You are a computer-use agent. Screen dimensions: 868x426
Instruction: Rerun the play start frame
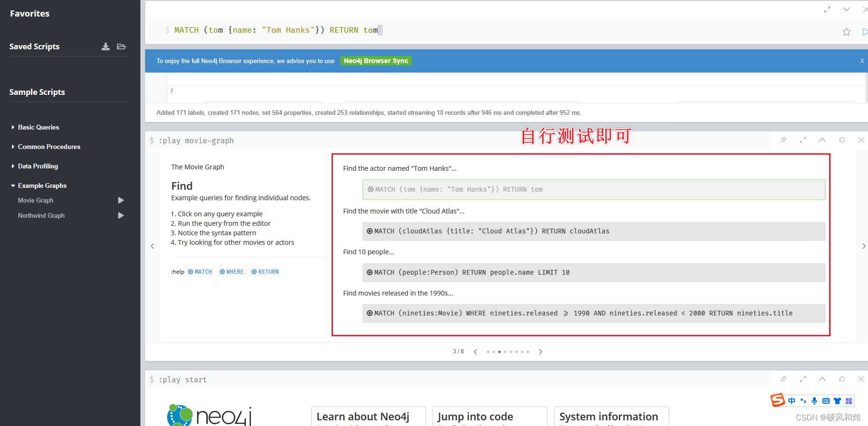coord(842,379)
